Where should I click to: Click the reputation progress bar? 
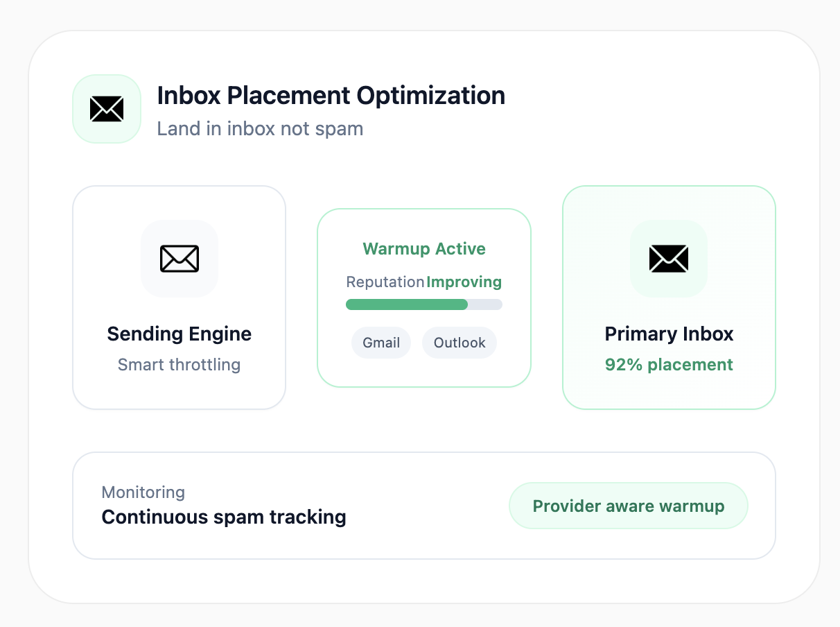[x=423, y=304]
